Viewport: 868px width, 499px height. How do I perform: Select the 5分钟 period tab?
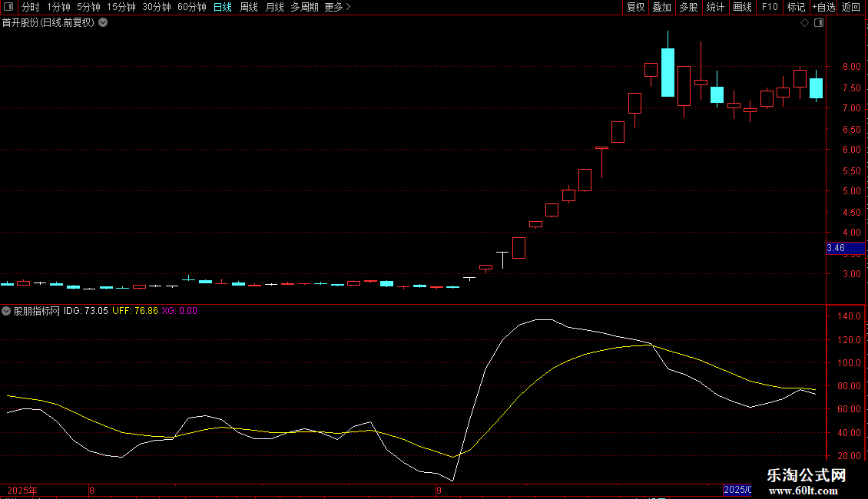point(88,7)
